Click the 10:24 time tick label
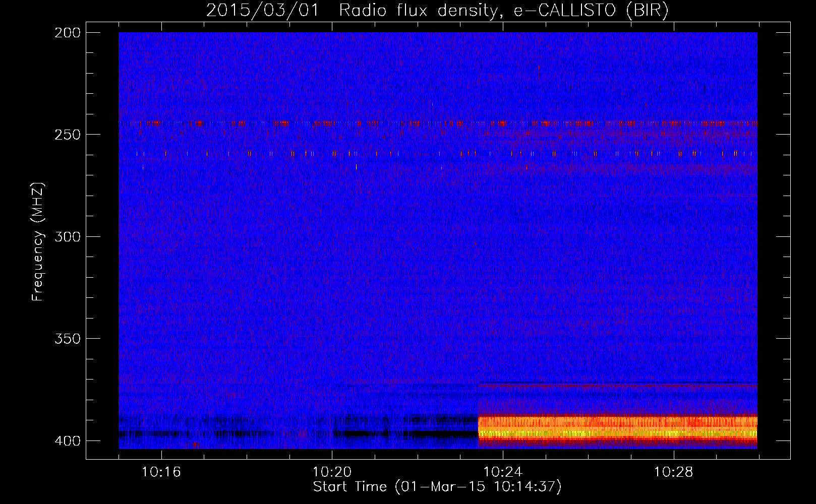 click(503, 472)
